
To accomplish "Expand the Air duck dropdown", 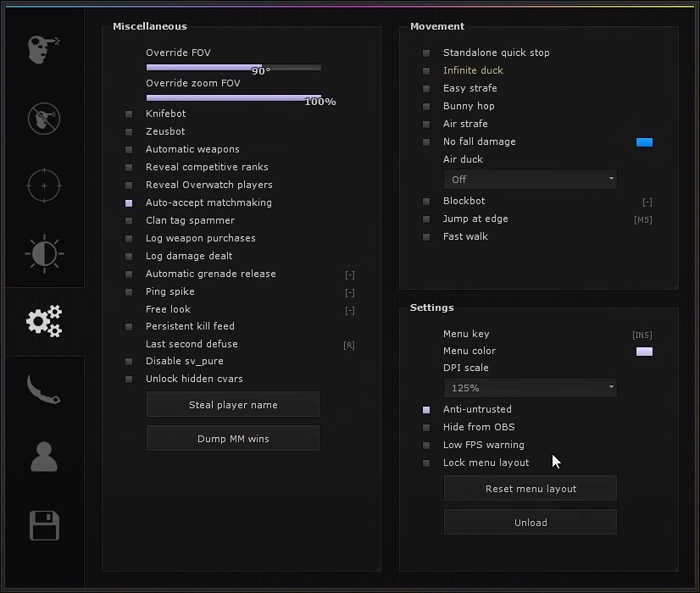I will (530, 180).
